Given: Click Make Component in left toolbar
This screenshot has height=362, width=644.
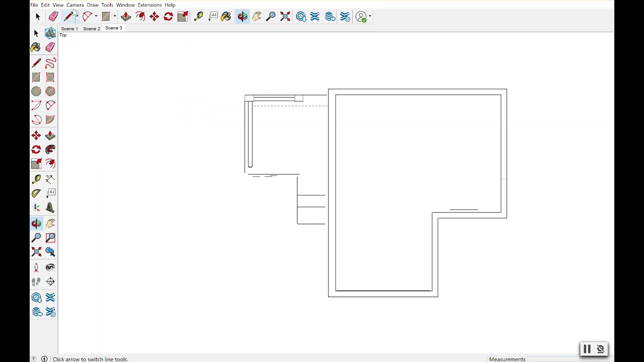Looking at the screenshot, I should 50,33.
